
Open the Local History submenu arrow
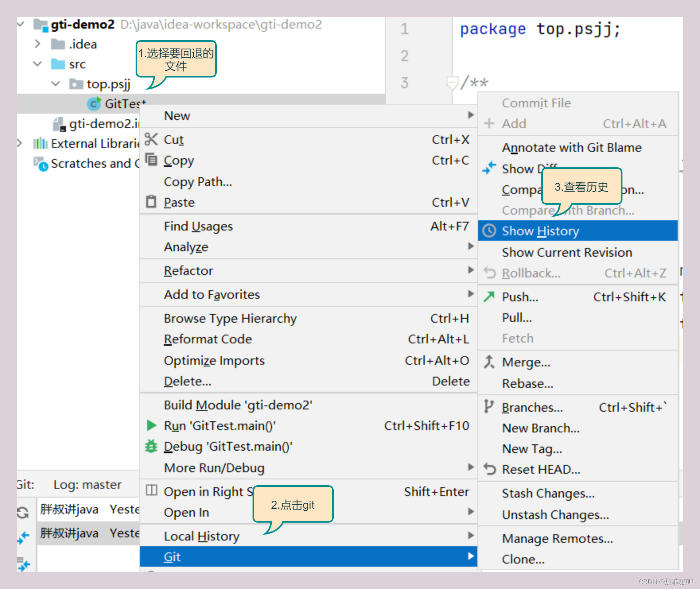[471, 536]
